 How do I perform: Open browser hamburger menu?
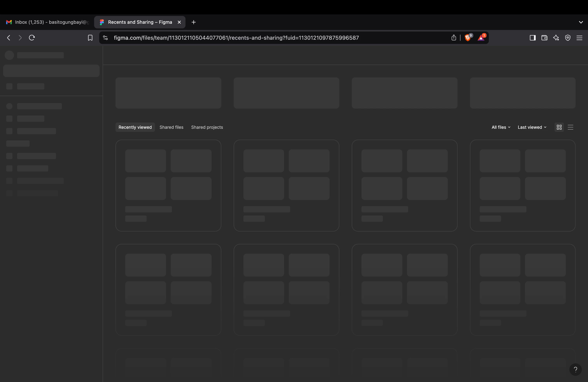(x=579, y=38)
